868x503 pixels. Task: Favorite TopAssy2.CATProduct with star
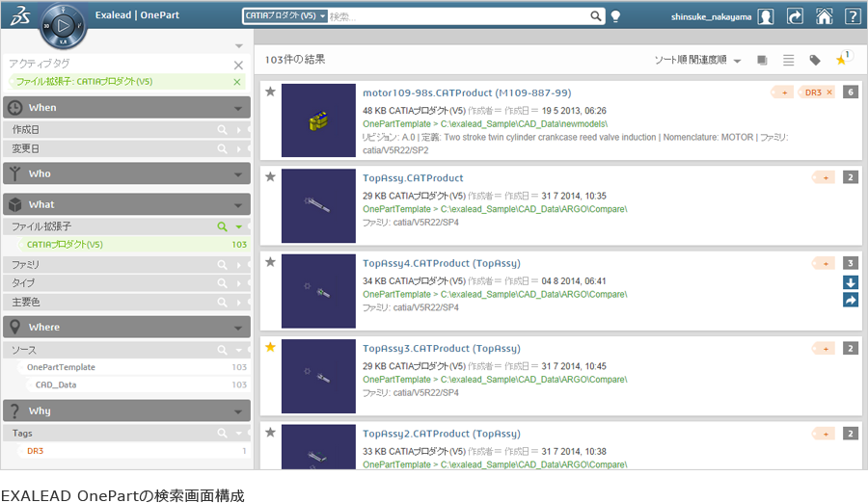pos(270,433)
